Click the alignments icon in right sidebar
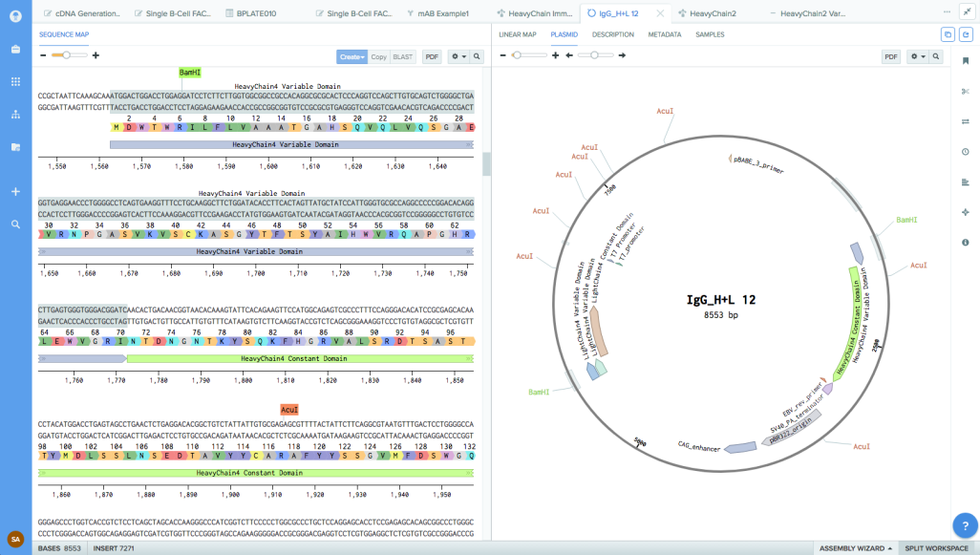The image size is (980, 555). pos(966,181)
